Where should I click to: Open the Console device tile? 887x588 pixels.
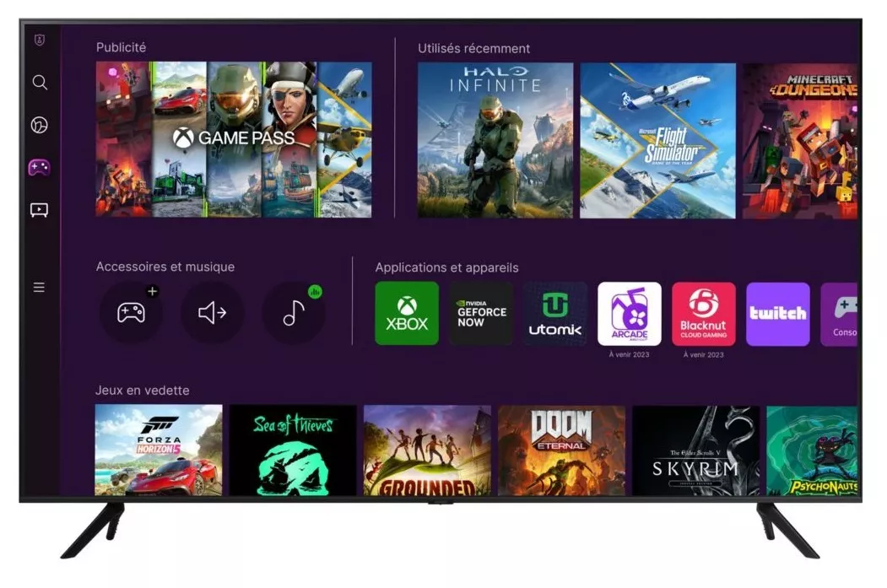839,315
